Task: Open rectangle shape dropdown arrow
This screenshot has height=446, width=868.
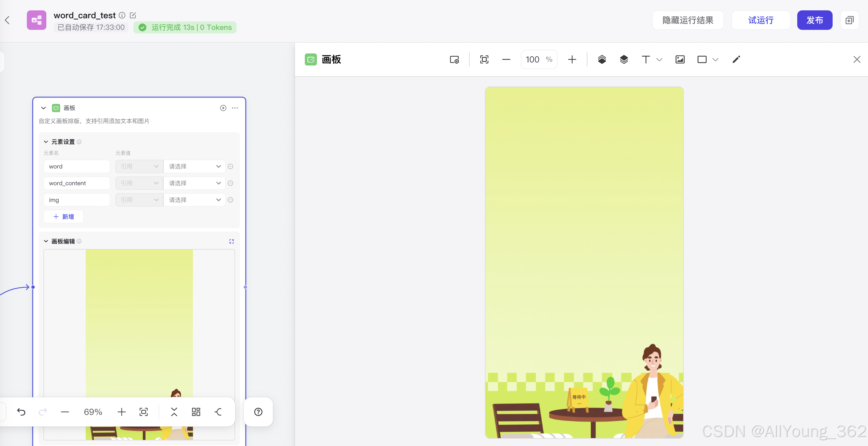Action: coord(716,60)
